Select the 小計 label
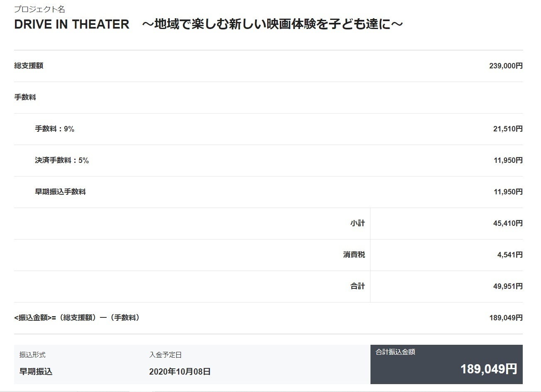 (x=357, y=223)
